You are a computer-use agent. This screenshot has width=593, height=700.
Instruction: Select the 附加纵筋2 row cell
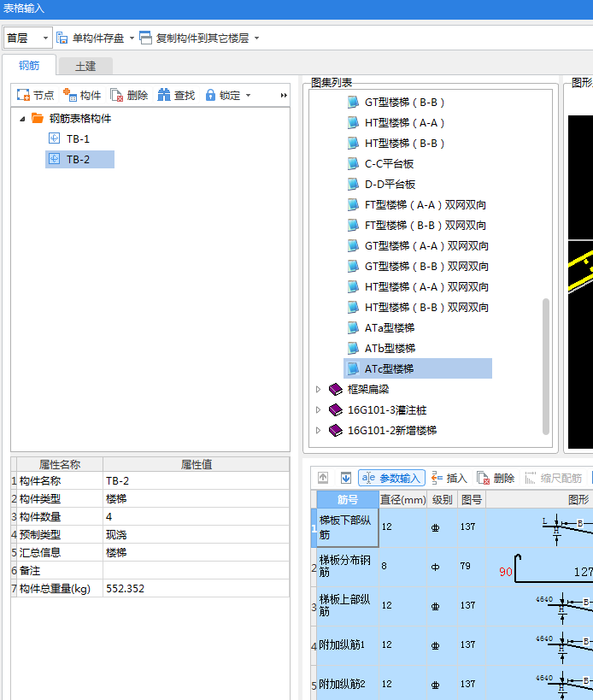[348, 684]
